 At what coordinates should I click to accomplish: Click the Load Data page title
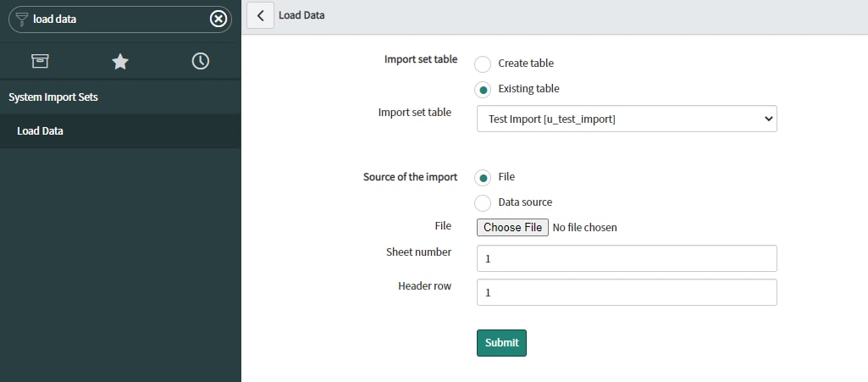[301, 15]
